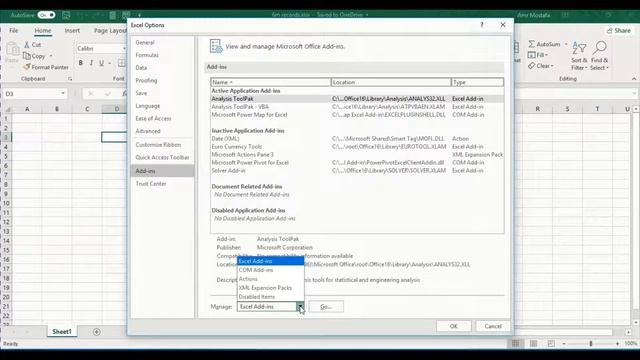This screenshot has height=360, width=640.
Task: Open Find & Select magnifier
Action: [599, 56]
